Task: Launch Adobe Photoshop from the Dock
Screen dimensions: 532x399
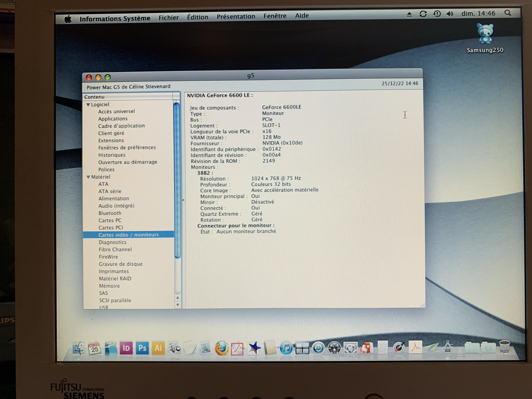Action: [142, 348]
